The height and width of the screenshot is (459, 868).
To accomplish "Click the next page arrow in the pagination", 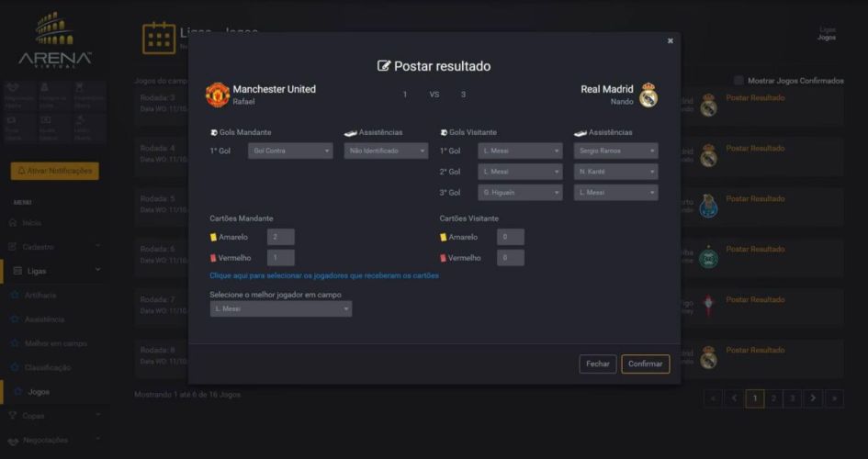I will 813,398.
